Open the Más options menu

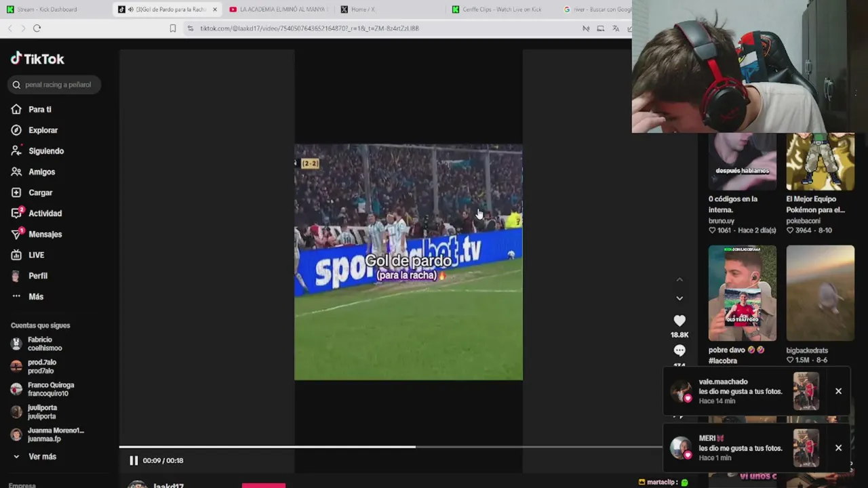click(x=27, y=297)
